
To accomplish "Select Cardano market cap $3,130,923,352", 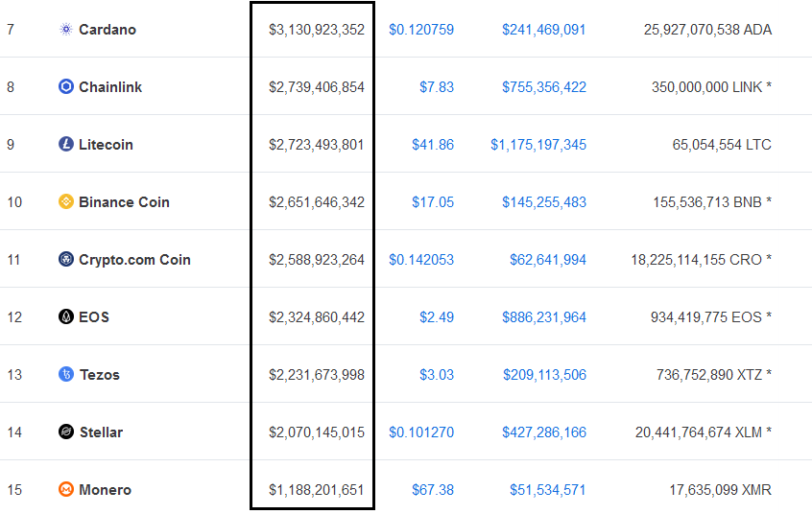I will [x=317, y=30].
